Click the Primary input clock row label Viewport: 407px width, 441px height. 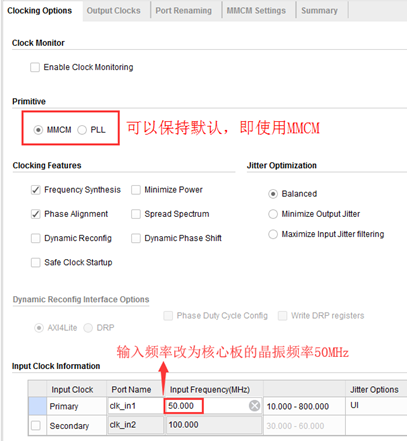[x=64, y=406]
